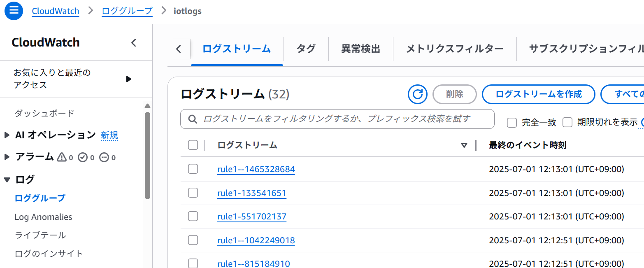
Task: Open the メトリクスフィルター tab
Action: (455, 49)
